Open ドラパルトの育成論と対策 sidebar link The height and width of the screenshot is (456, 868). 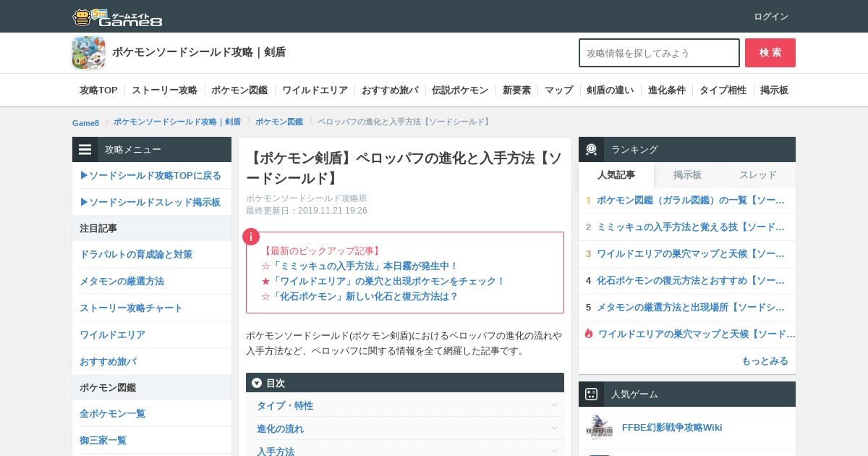click(x=136, y=254)
